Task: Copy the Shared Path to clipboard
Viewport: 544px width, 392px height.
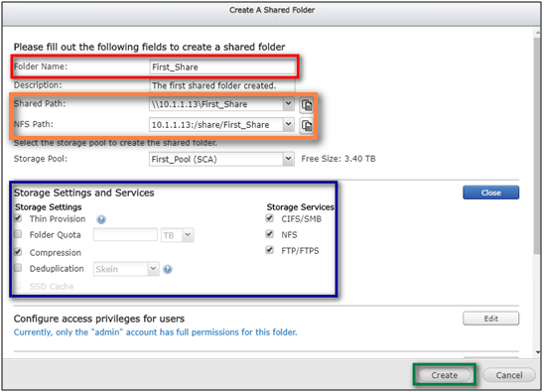Action: point(307,105)
